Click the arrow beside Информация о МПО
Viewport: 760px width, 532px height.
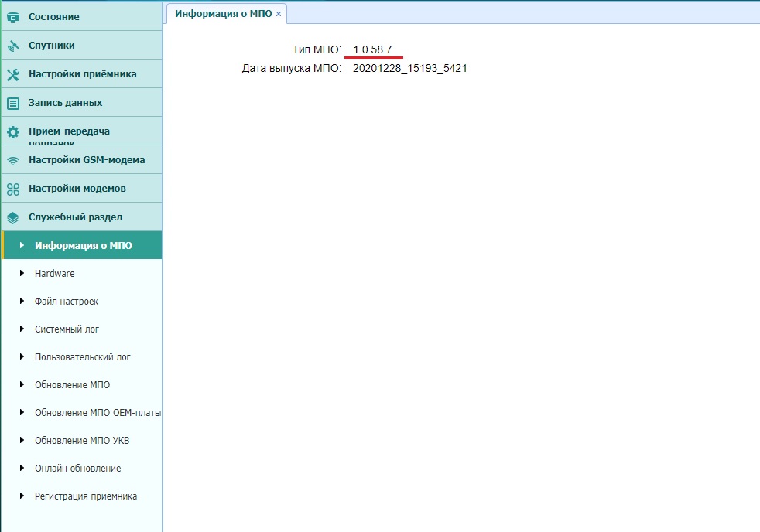tap(22, 245)
